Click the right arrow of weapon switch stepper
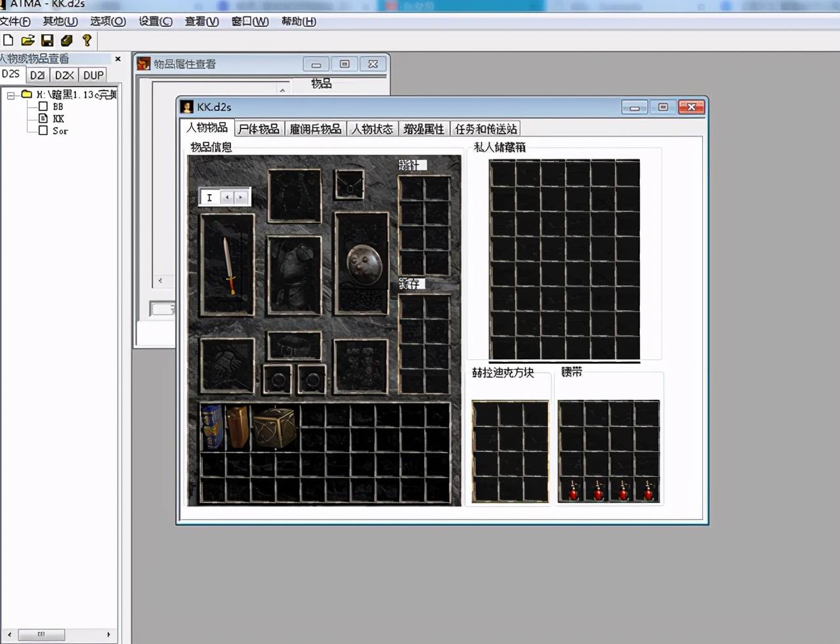Screen dimensions: 840x644 [x=241, y=197]
